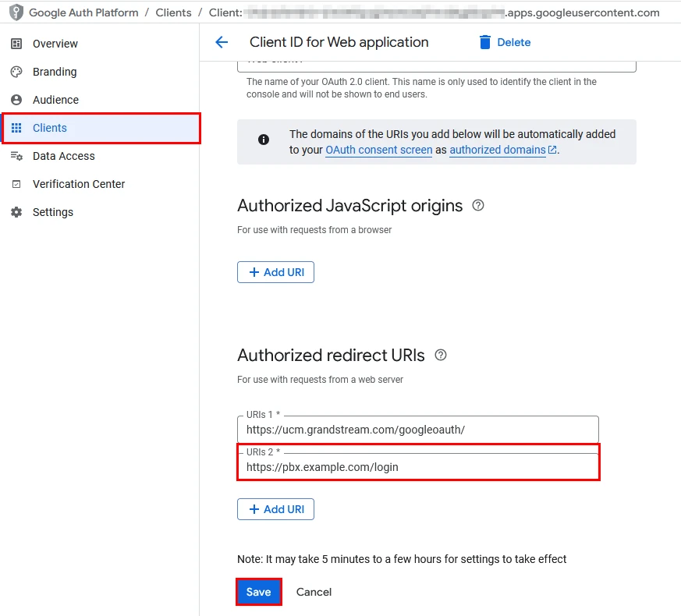Image resolution: width=681 pixels, height=616 pixels.
Task: Click the Clients breadcrumb link
Action: coord(173,12)
